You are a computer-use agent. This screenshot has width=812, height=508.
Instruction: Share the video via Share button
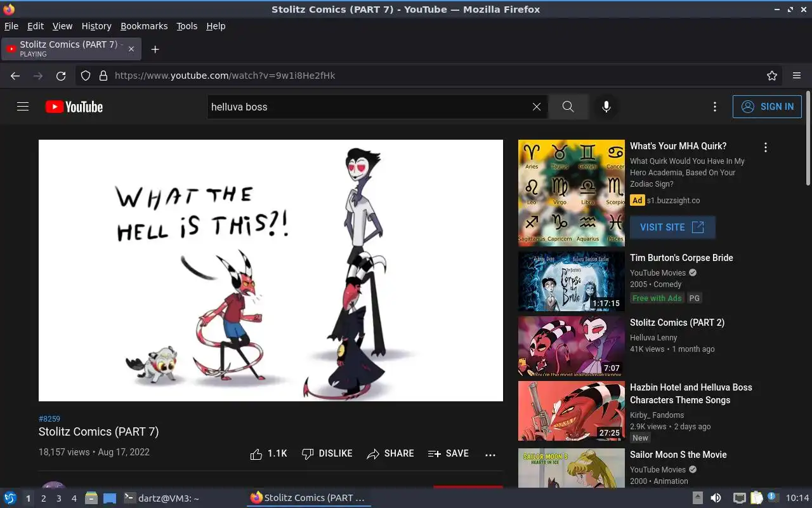pyautogui.click(x=390, y=453)
